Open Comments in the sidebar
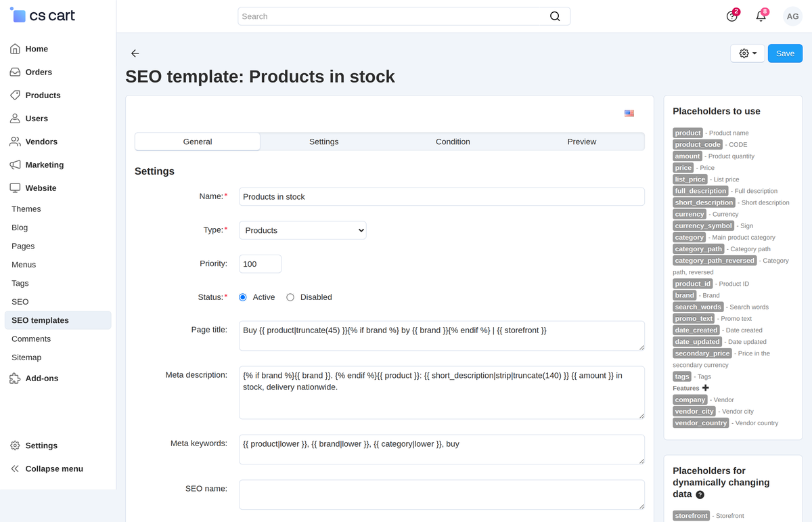812x522 pixels. pyautogui.click(x=31, y=339)
